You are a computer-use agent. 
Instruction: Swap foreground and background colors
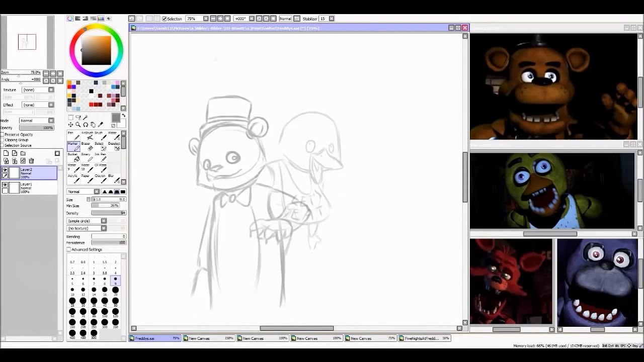pyautogui.click(x=123, y=116)
